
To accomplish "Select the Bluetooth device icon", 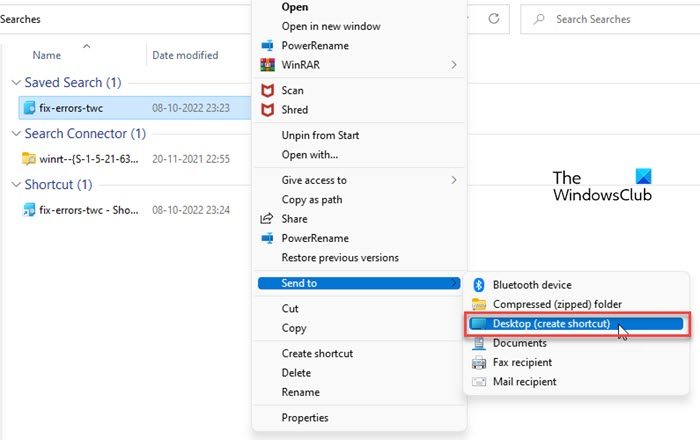I will click(x=479, y=285).
